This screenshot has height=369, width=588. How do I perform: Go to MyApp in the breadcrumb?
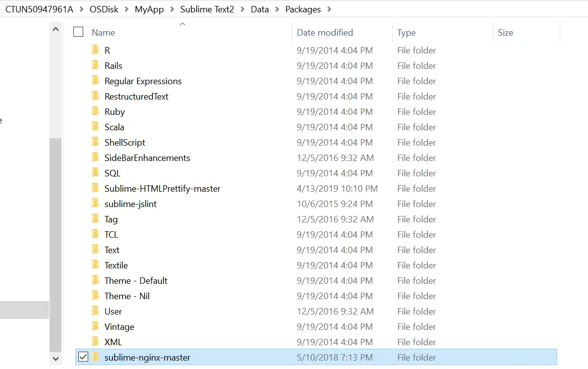pyautogui.click(x=149, y=9)
